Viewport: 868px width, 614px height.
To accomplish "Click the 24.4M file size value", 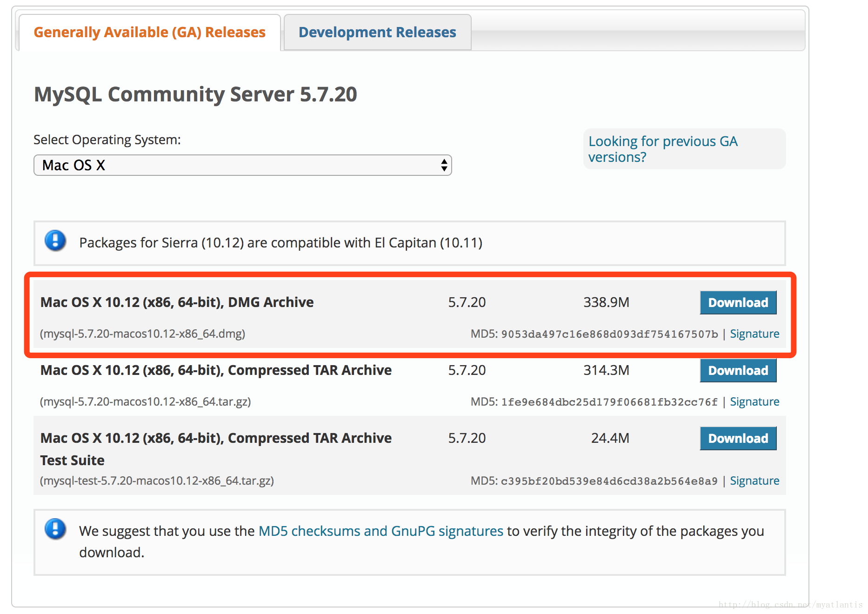I will coord(610,438).
